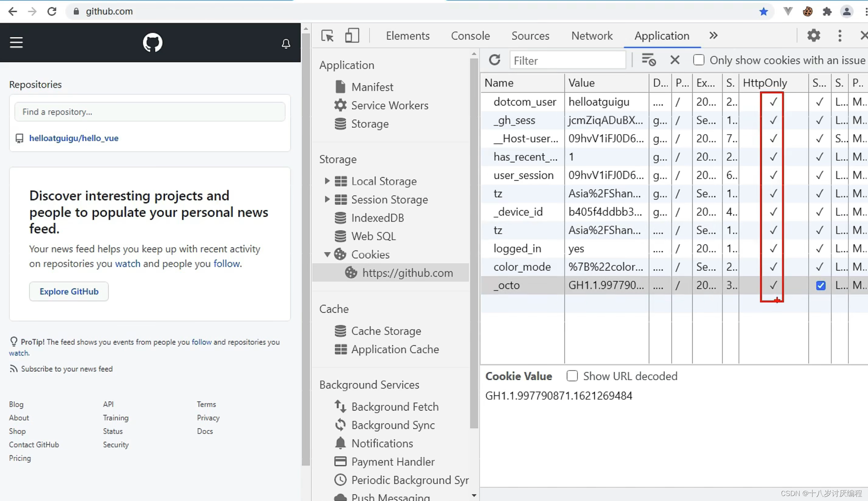Screen dimensions: 868x501
Task: Expand the Session Storage tree item
Action: pos(327,199)
